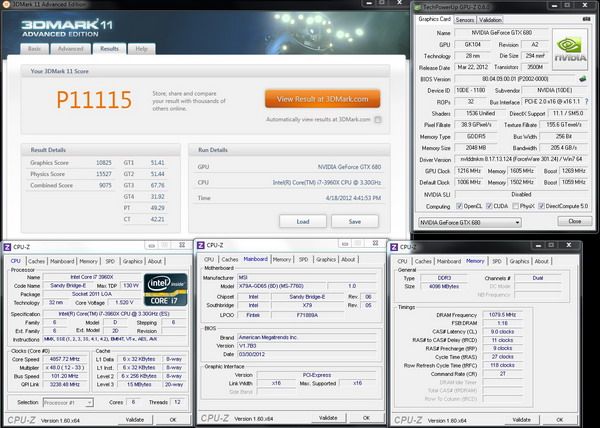Open the GPU selection dropdown in GPU-Z

470,222
